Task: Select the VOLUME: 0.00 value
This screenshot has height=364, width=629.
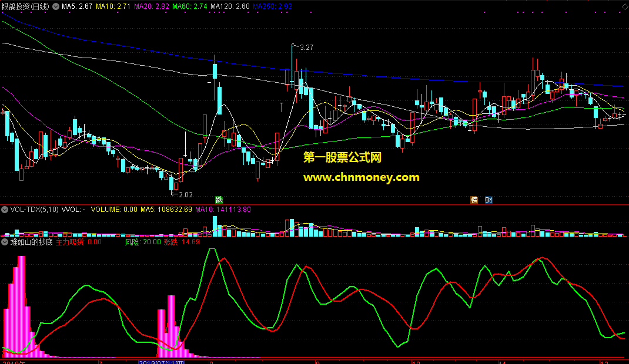Action: (114, 210)
